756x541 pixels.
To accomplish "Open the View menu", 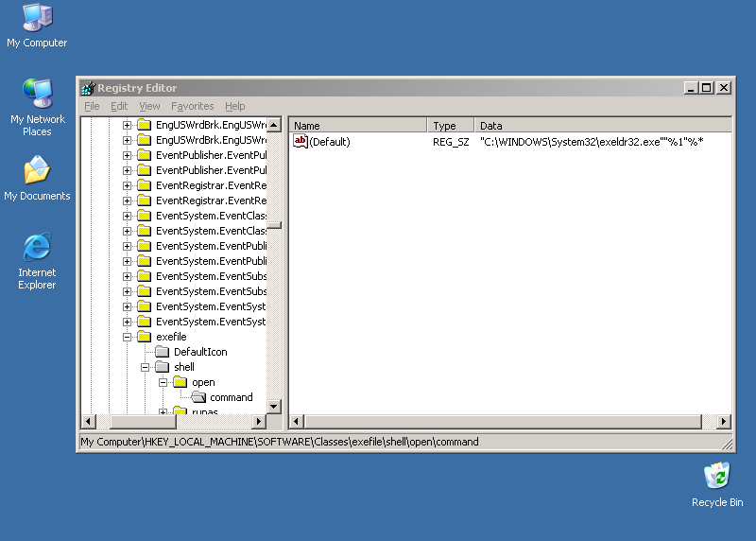I will point(149,106).
